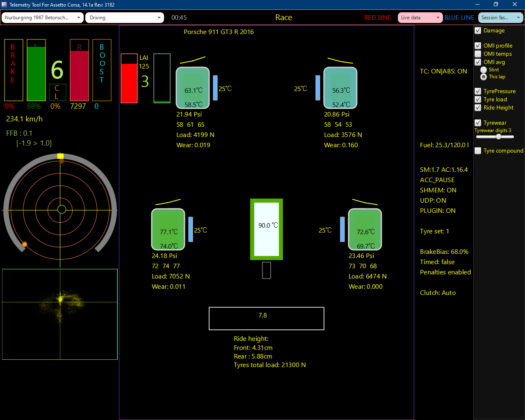Screen dimensions: 525x420
Task: Click the Load: 7052 N reading
Action: (x=171, y=276)
